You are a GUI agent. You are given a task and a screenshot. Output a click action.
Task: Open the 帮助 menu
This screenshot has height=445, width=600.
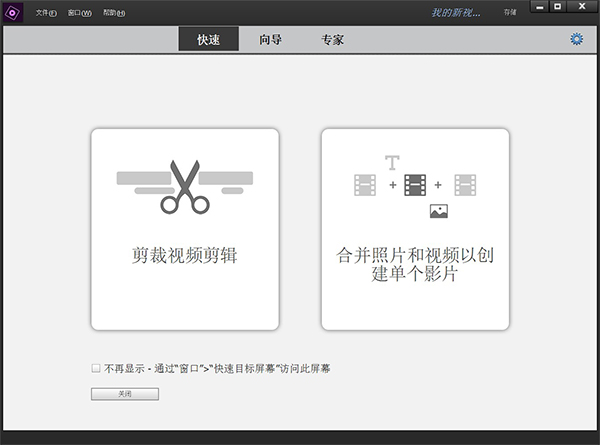[114, 13]
